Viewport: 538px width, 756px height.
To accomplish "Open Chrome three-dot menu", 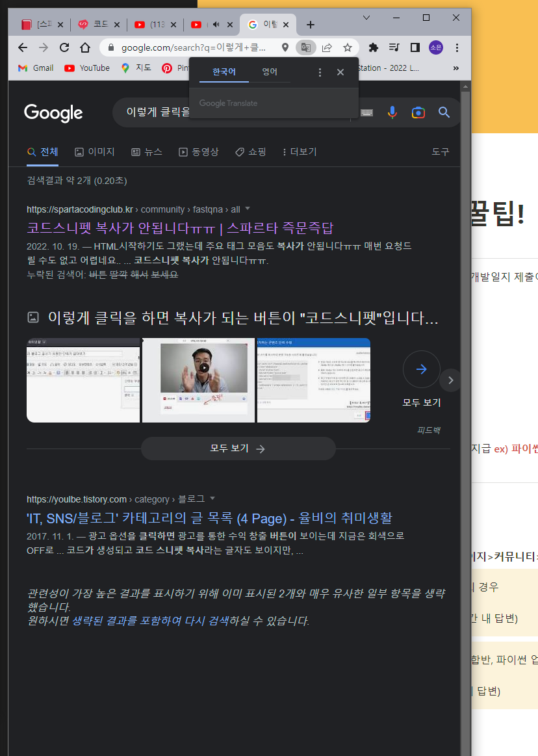I will click(x=457, y=47).
